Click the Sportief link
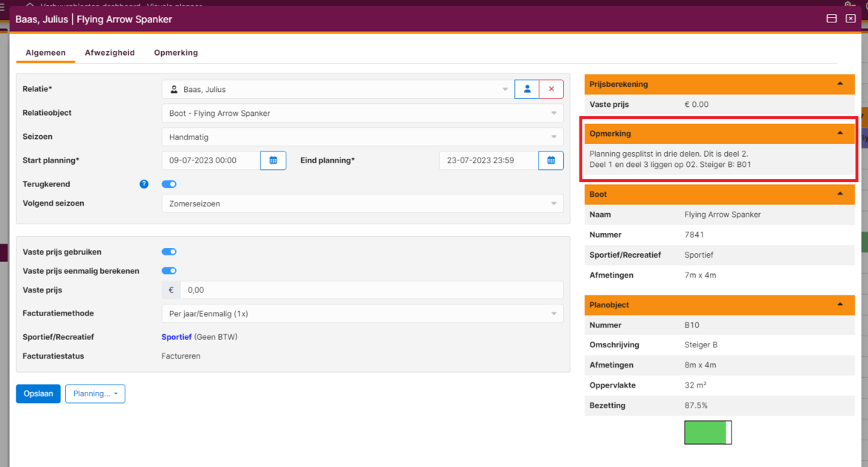Image resolution: width=868 pixels, height=467 pixels. 176,337
